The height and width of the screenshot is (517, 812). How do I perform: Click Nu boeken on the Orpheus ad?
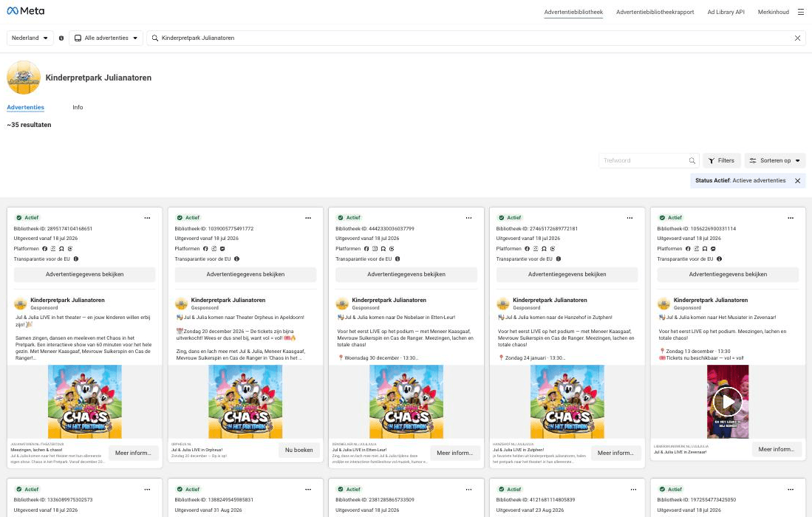click(298, 450)
